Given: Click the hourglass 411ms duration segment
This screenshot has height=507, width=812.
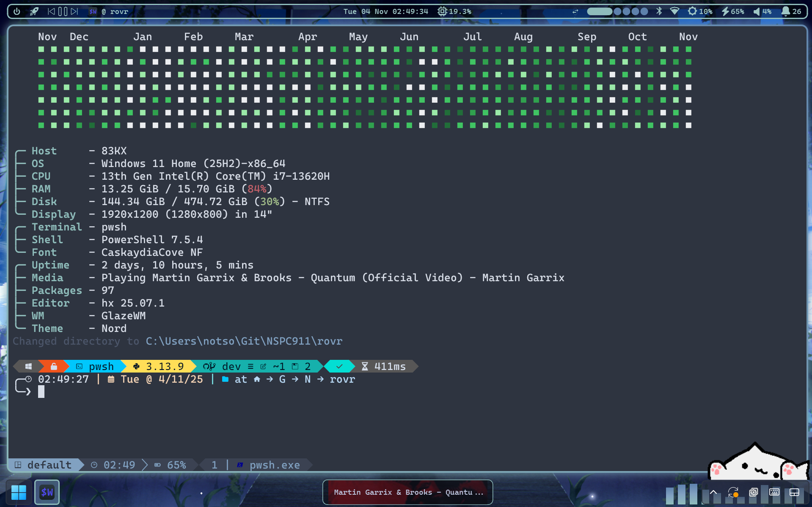Looking at the screenshot, I should point(383,366).
